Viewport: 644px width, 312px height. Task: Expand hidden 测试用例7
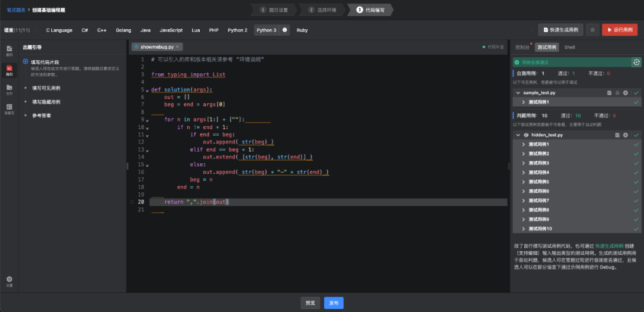coord(524,201)
